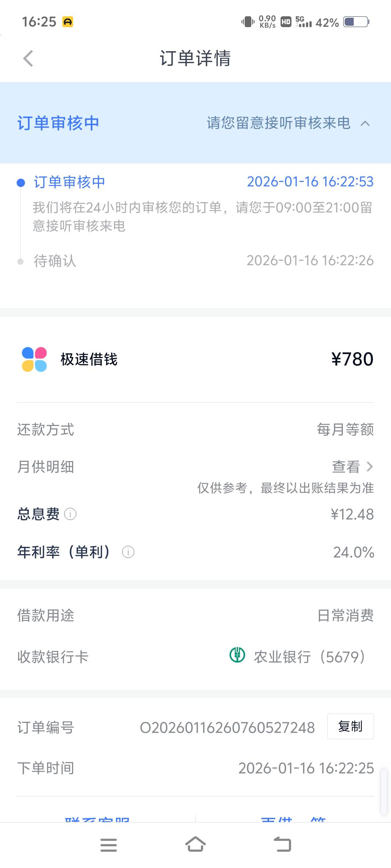The width and height of the screenshot is (391, 868).
Task: Collapse the order status timeline chevron
Action: pos(365,123)
